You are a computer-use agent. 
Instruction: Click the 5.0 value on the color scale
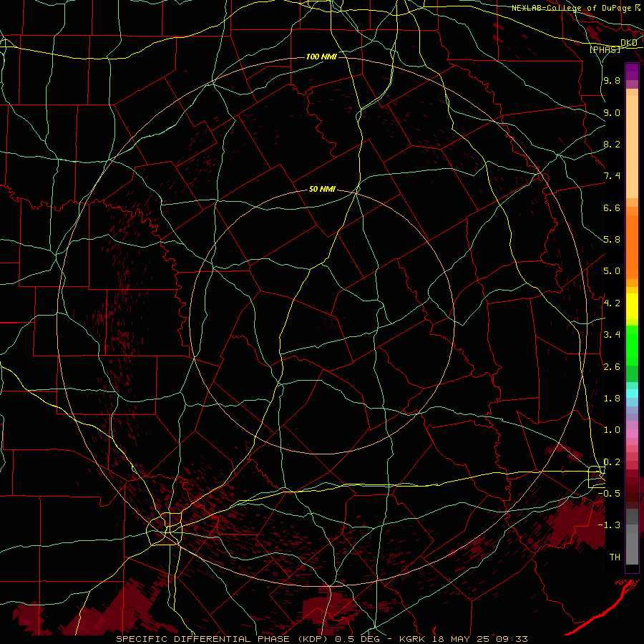[x=612, y=271]
